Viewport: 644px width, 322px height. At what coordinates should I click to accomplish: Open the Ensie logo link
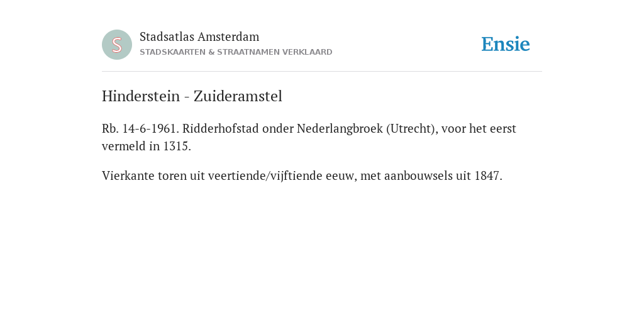[506, 44]
